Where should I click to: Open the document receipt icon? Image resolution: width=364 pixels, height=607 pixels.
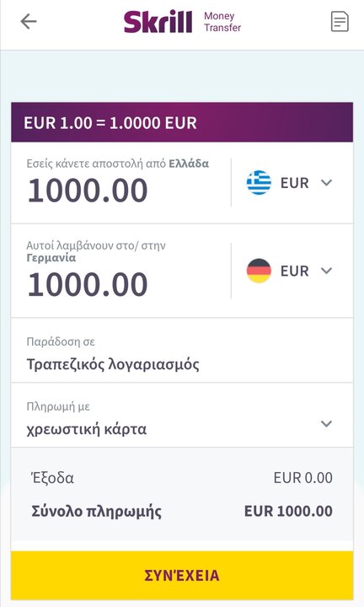pyautogui.click(x=340, y=21)
